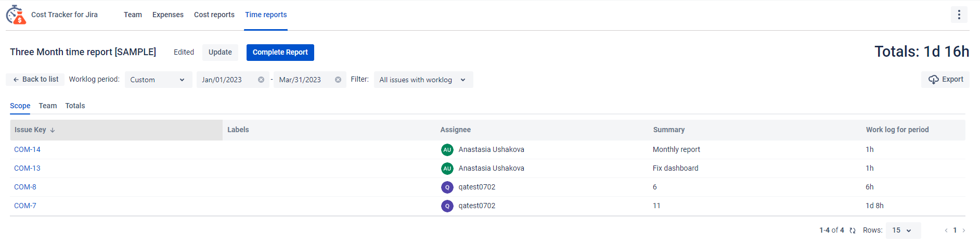Click Anastasia Ushakova name in COM-14 row
This screenshot has width=980, height=242.
point(491,149)
